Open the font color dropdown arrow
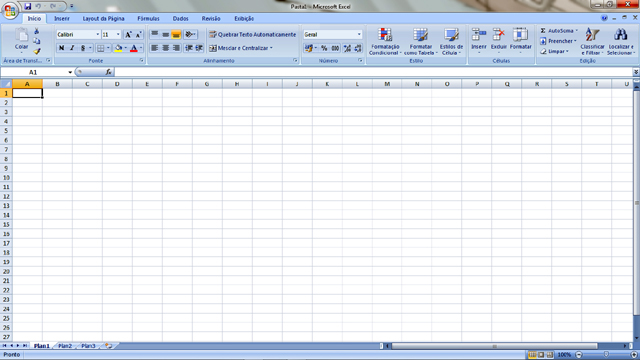The image size is (640, 360). [x=141, y=48]
